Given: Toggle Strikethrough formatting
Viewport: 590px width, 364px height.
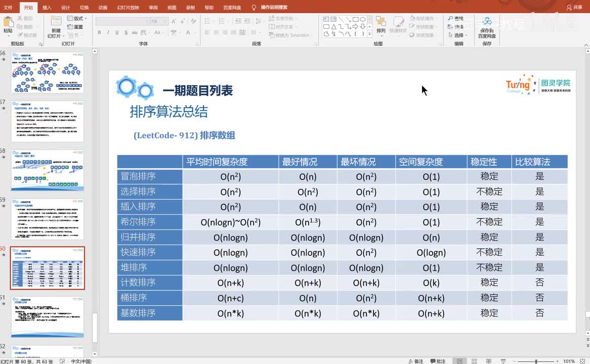Looking at the screenshot, I should (134, 32).
